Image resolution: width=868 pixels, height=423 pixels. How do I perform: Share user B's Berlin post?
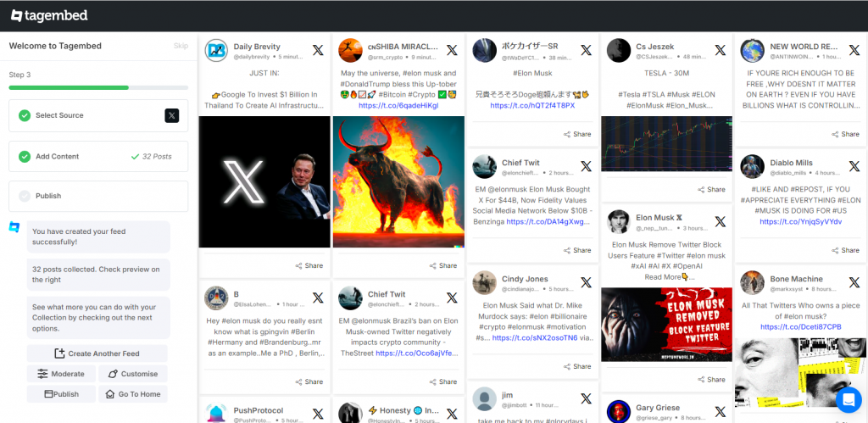pos(309,381)
